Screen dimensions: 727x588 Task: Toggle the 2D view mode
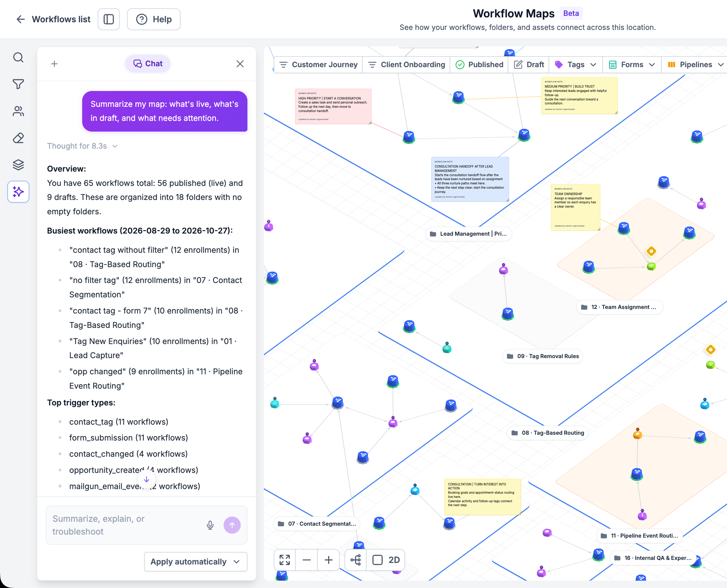[x=386, y=560]
